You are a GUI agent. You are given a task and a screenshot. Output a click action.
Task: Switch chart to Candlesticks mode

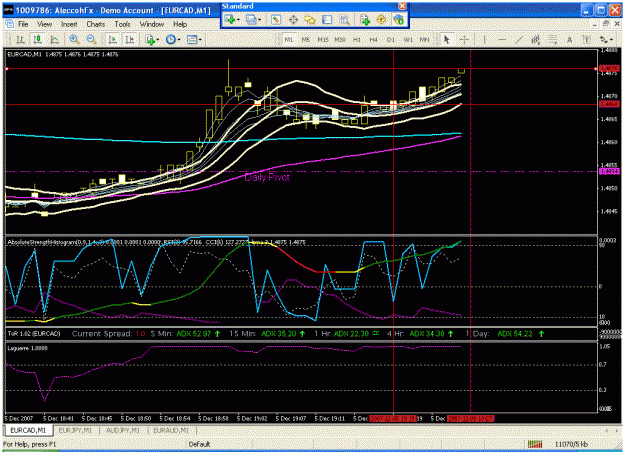click(37, 39)
